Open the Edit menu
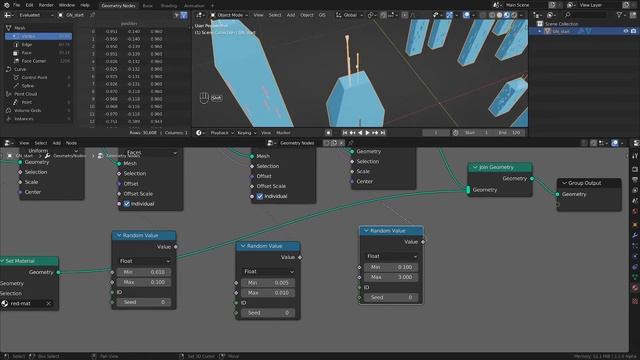Viewport: 640px width, 360px height. coord(29,5)
